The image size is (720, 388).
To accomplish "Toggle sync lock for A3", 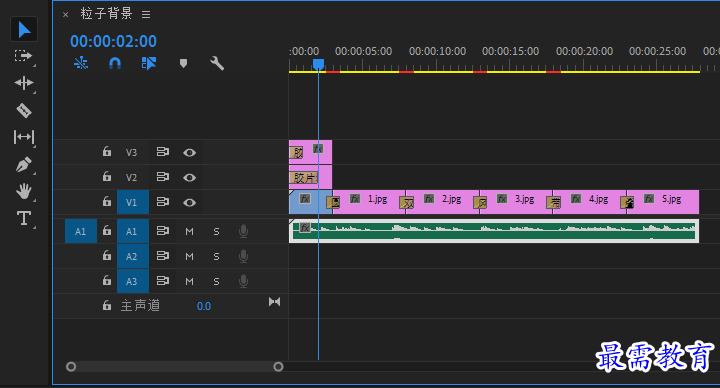I will click(163, 281).
